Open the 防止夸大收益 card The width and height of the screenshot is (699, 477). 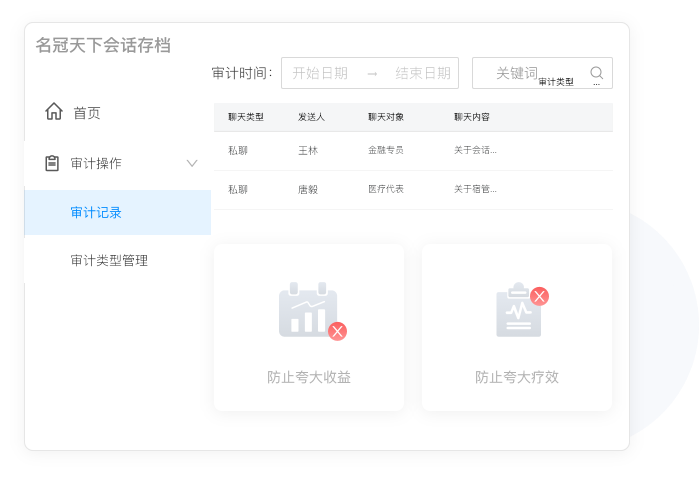[309, 327]
